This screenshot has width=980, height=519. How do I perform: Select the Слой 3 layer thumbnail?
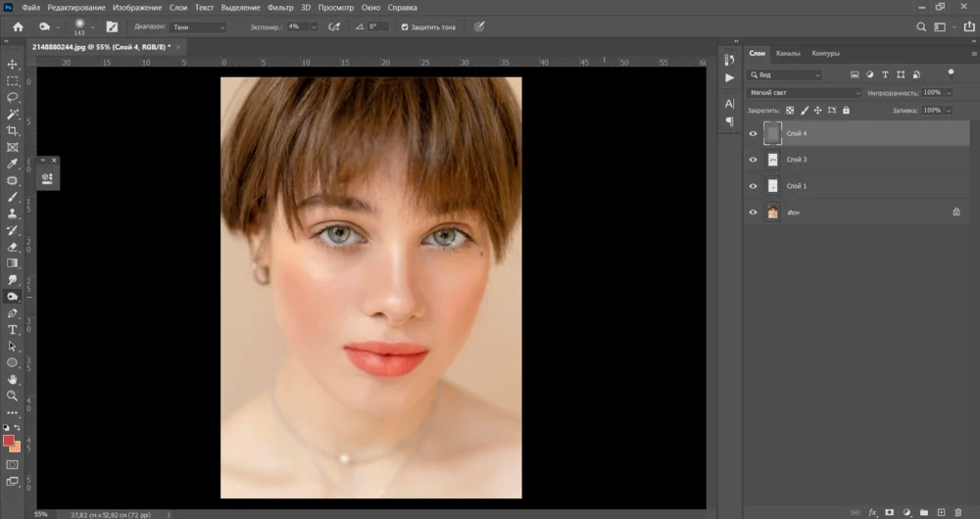[x=772, y=160]
